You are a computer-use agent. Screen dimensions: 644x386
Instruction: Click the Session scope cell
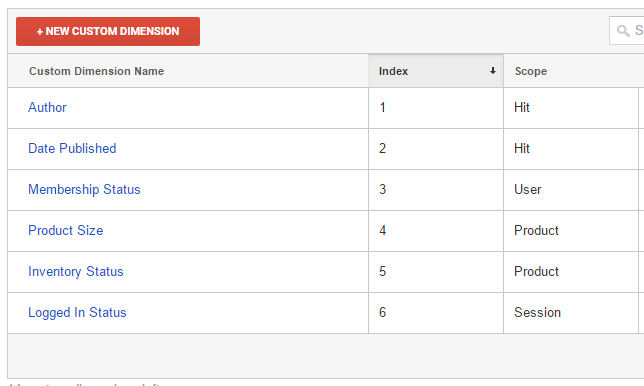coord(571,313)
